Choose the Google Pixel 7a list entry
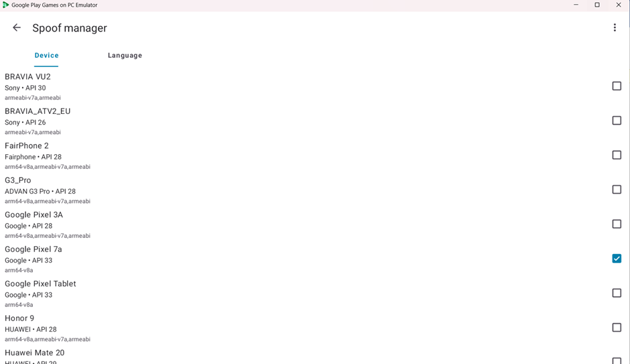 click(x=315, y=259)
